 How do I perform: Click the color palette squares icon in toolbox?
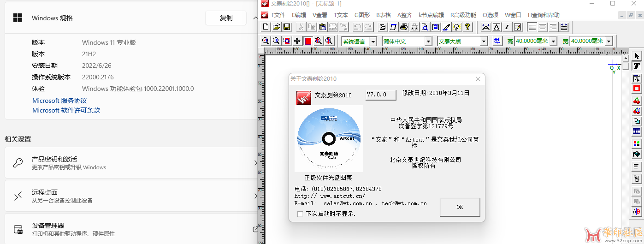(637, 143)
